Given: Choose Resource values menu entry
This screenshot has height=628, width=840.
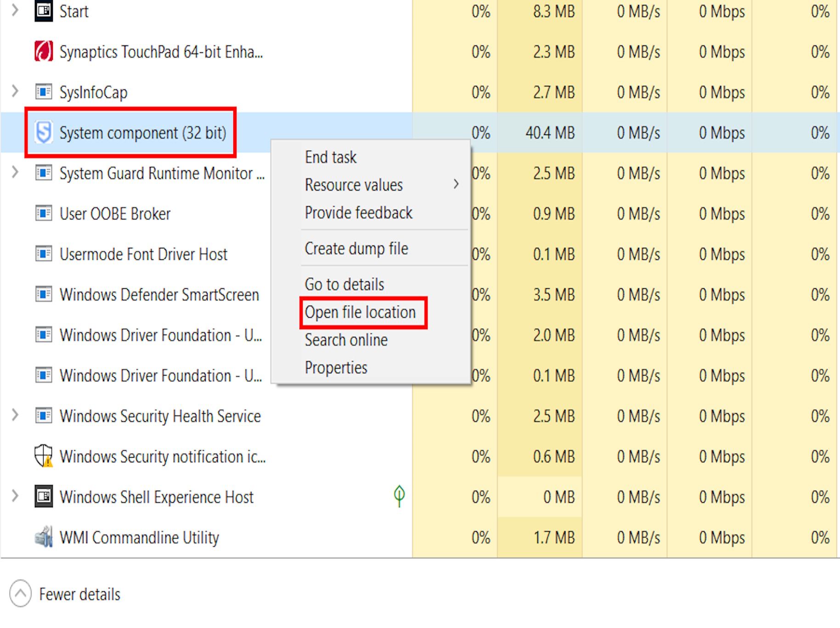Looking at the screenshot, I should pyautogui.click(x=354, y=185).
